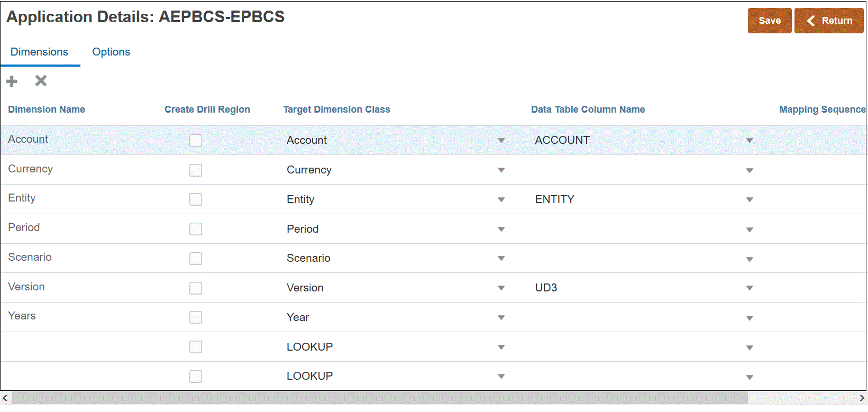Click right arrow of horizontal scrollbar
Screen dimensions: 868x412
click(862, 398)
